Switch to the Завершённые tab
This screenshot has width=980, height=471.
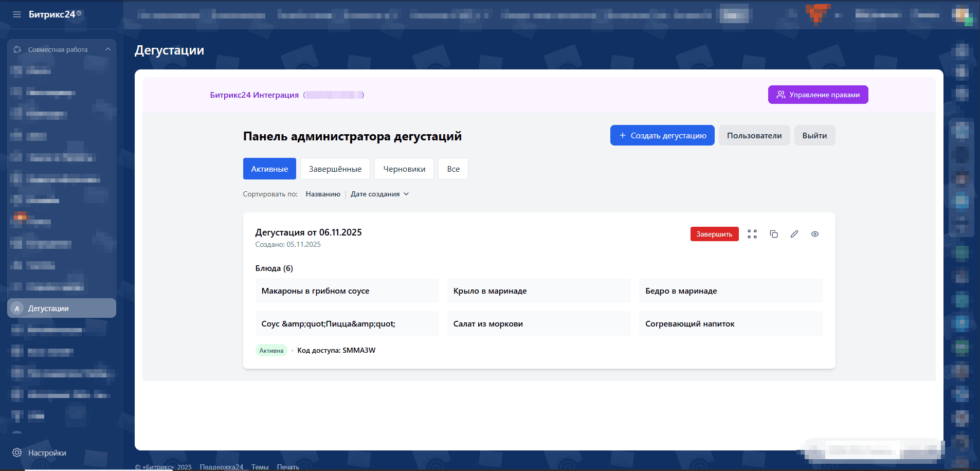[x=335, y=169]
